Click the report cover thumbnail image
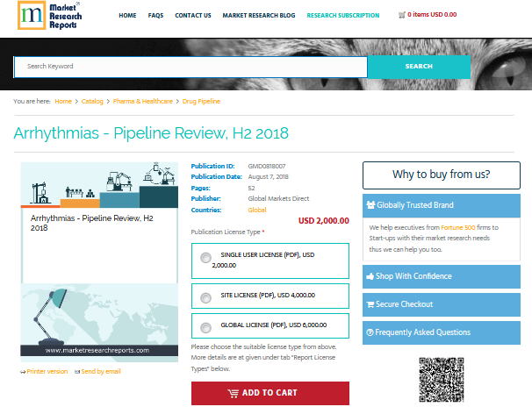The height and width of the screenshot is (414, 532). click(99, 261)
